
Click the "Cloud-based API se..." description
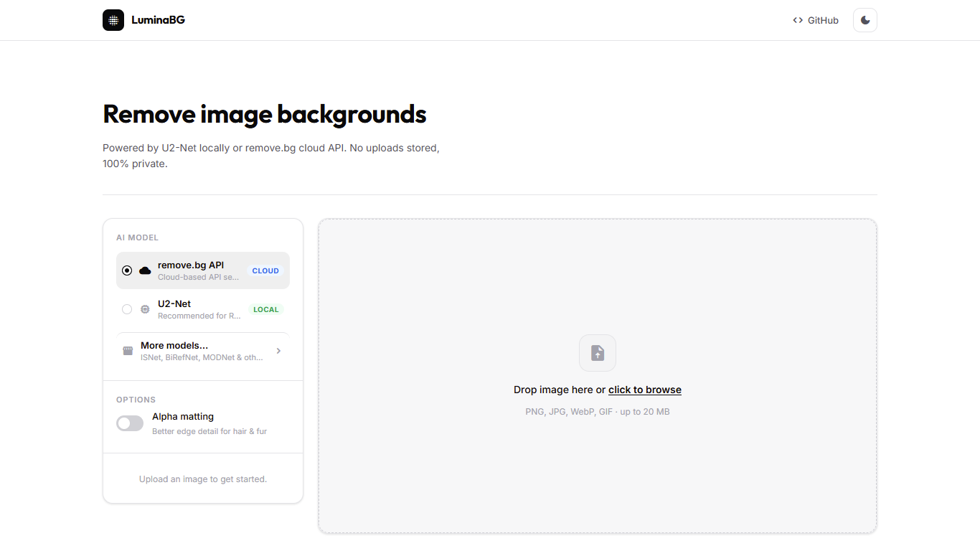(x=198, y=277)
